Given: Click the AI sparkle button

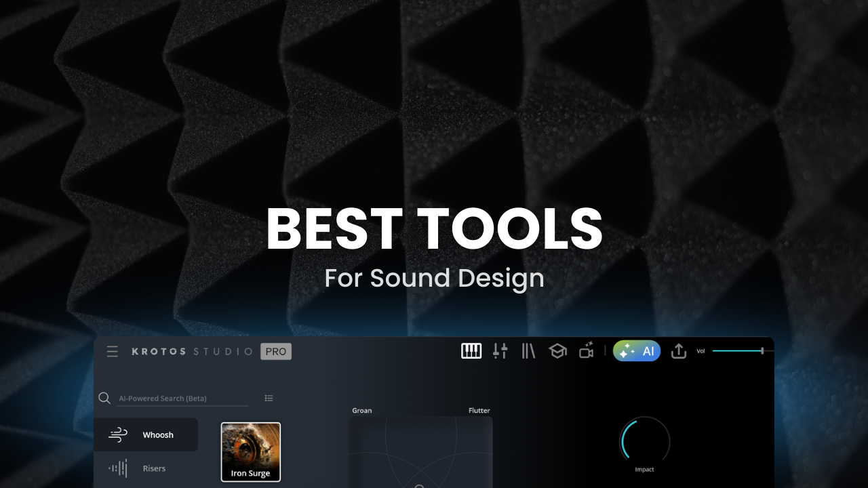Looking at the screenshot, I should [x=637, y=350].
